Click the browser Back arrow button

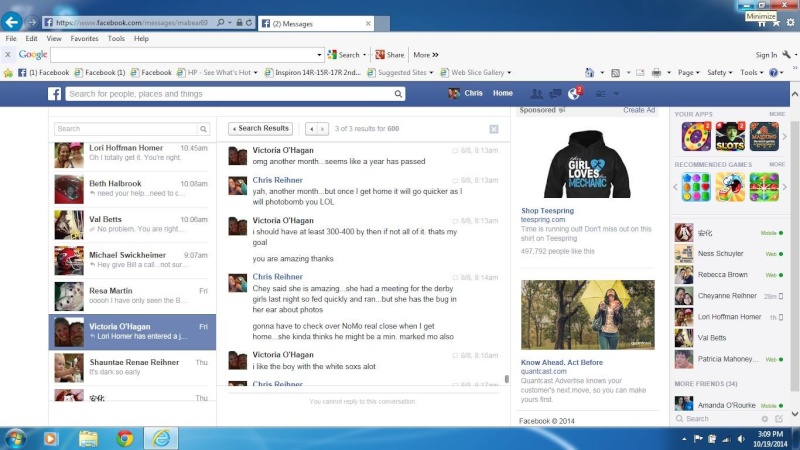pyautogui.click(x=12, y=22)
